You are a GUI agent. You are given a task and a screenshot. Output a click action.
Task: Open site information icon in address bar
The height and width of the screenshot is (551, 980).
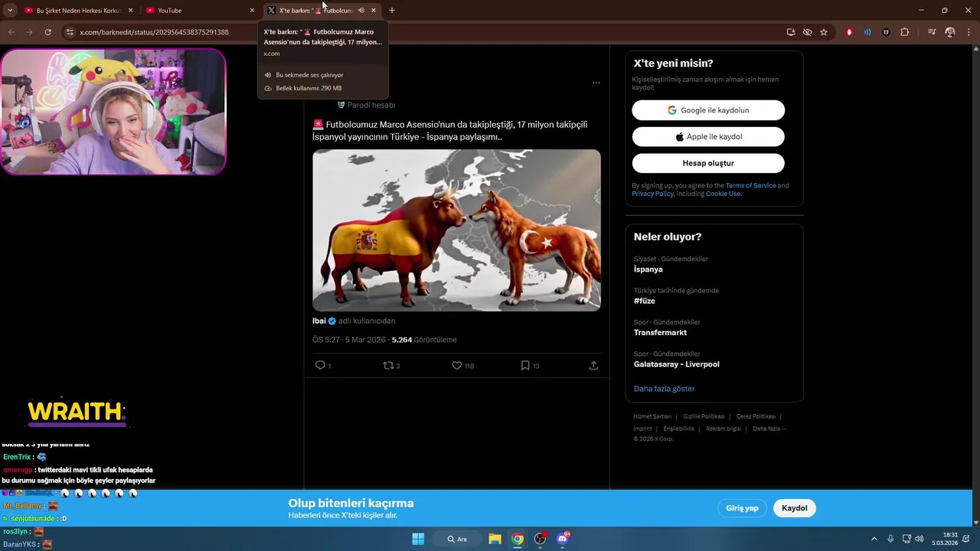click(70, 32)
